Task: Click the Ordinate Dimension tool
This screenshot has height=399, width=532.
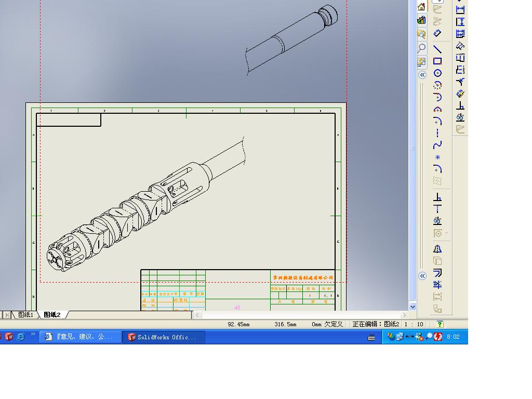Action: click(x=460, y=46)
